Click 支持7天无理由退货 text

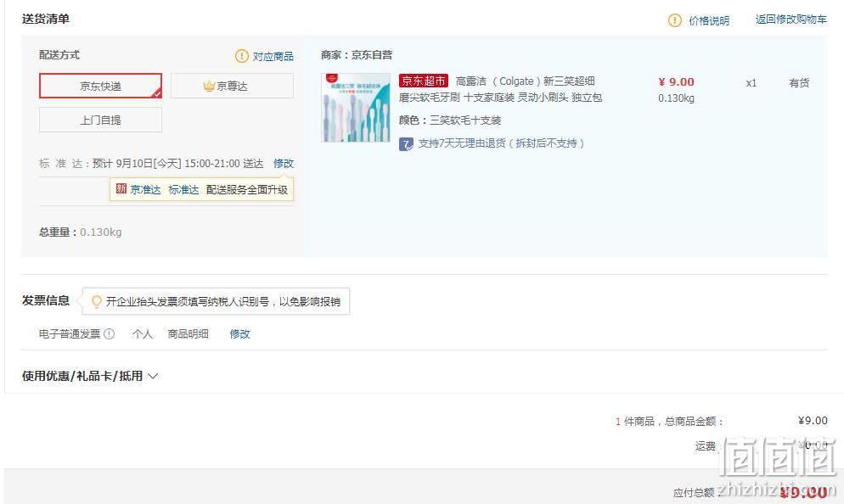click(x=501, y=143)
